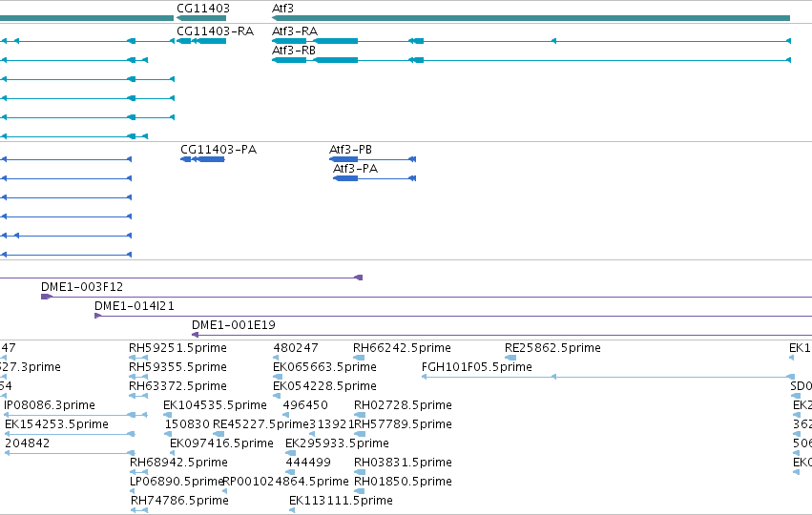Select EST RH68942.5prime

tap(178, 463)
